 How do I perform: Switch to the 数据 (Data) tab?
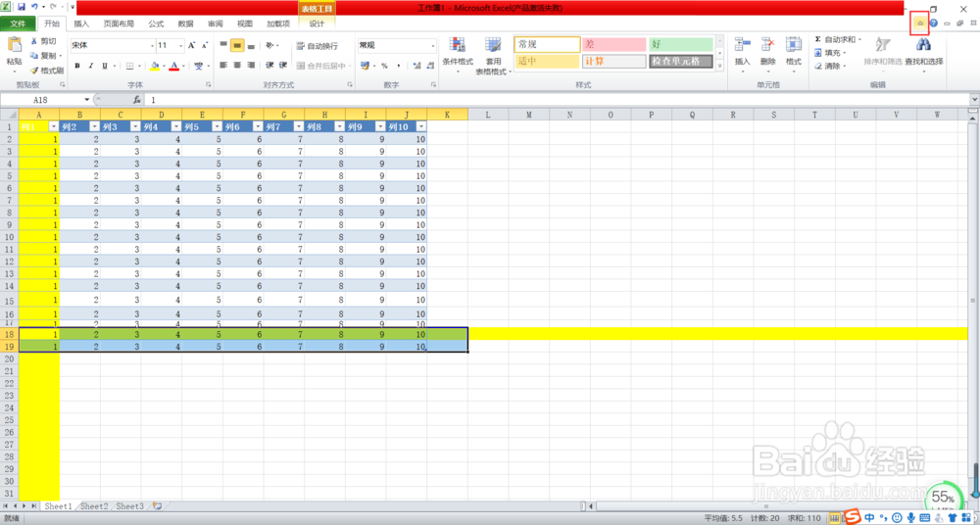point(185,24)
